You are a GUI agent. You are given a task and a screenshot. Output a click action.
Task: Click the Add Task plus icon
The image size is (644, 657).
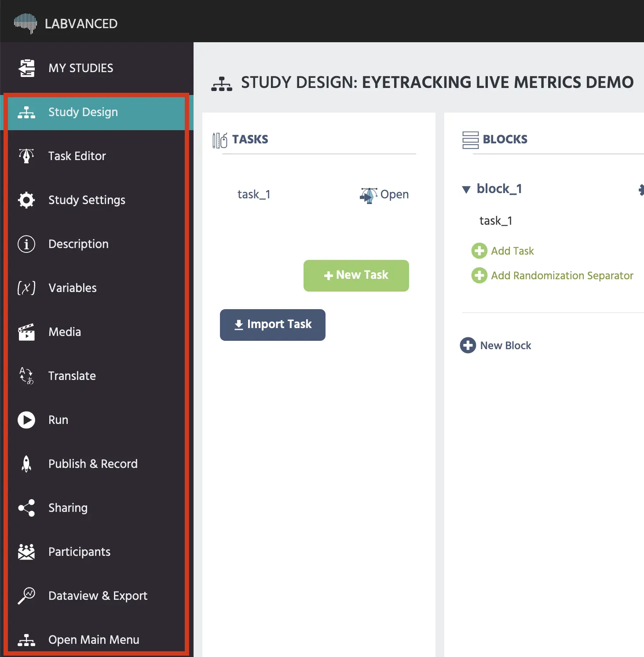point(479,251)
